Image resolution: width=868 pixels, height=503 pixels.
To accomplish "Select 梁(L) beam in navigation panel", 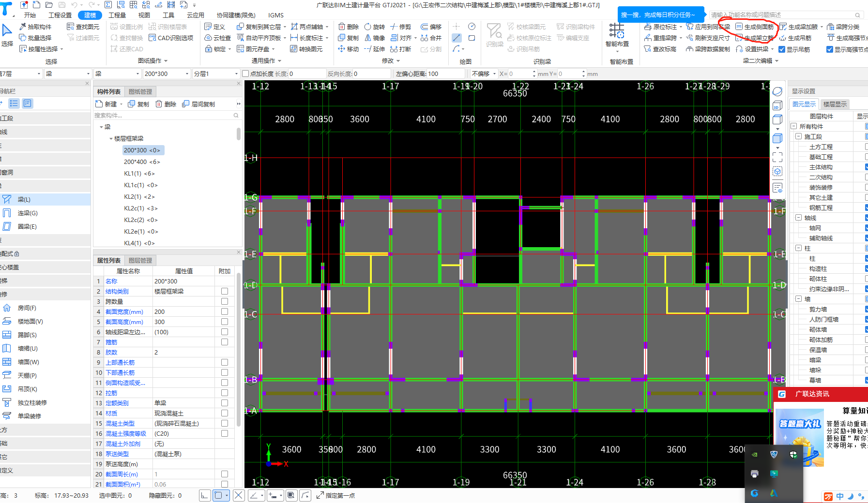I will 45,199.
